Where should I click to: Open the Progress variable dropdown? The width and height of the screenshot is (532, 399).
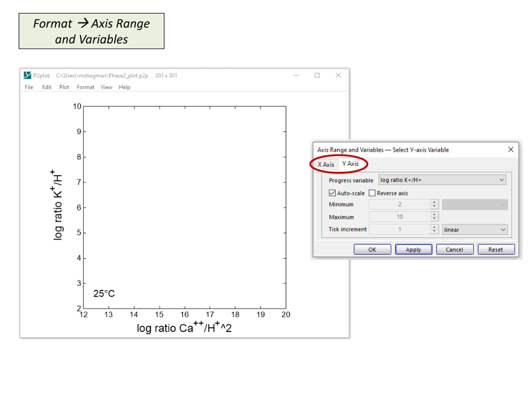(442, 180)
